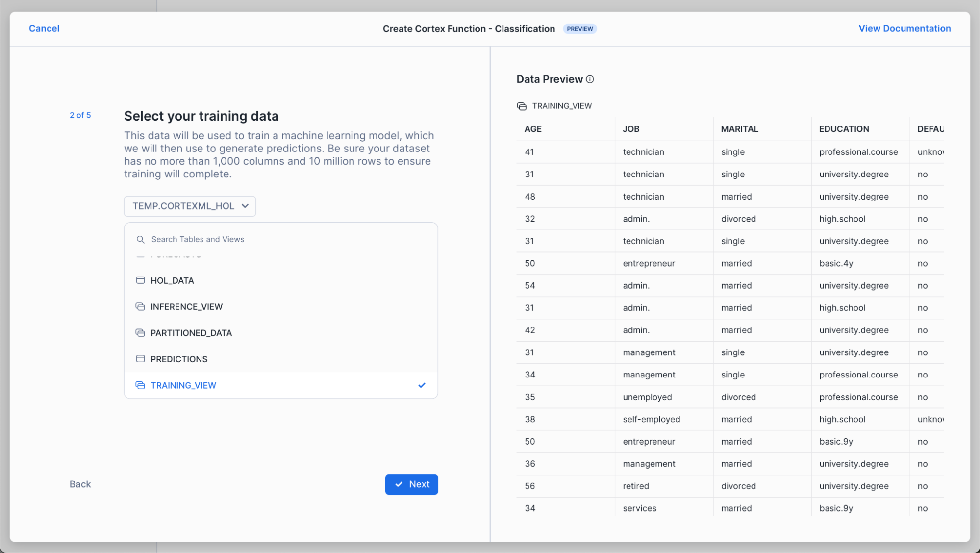Click the Data Preview info icon
Viewport: 980px width, 553px height.
point(590,79)
